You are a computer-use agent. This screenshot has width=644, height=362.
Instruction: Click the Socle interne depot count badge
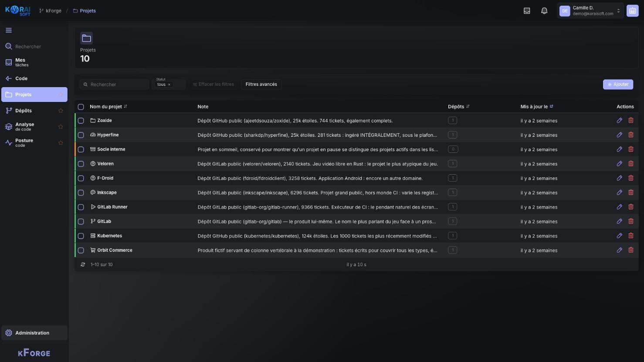[453, 149]
